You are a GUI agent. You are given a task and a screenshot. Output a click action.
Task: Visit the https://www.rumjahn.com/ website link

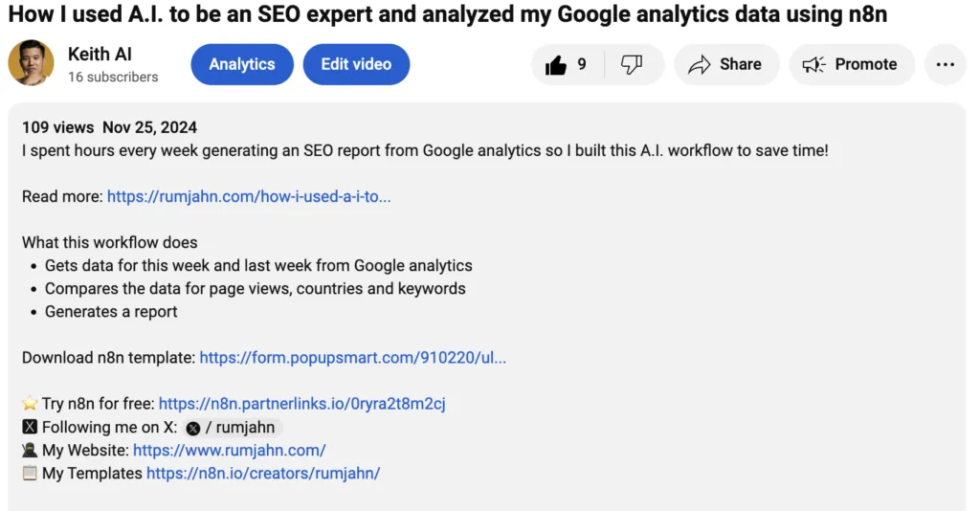coord(230,450)
